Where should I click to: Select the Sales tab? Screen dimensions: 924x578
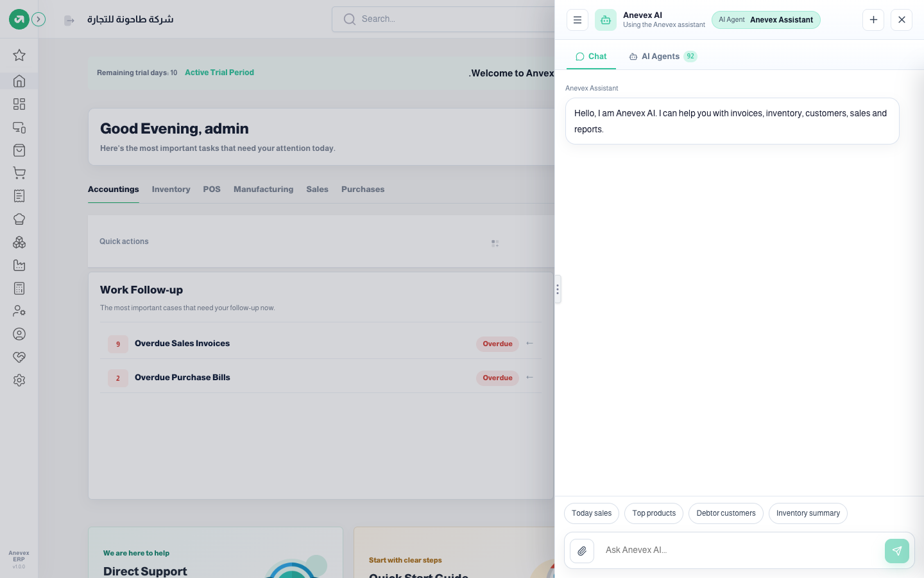pos(318,189)
